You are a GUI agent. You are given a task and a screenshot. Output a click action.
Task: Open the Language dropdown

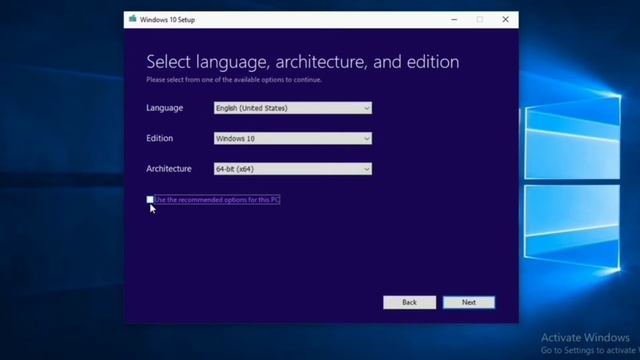(x=293, y=108)
